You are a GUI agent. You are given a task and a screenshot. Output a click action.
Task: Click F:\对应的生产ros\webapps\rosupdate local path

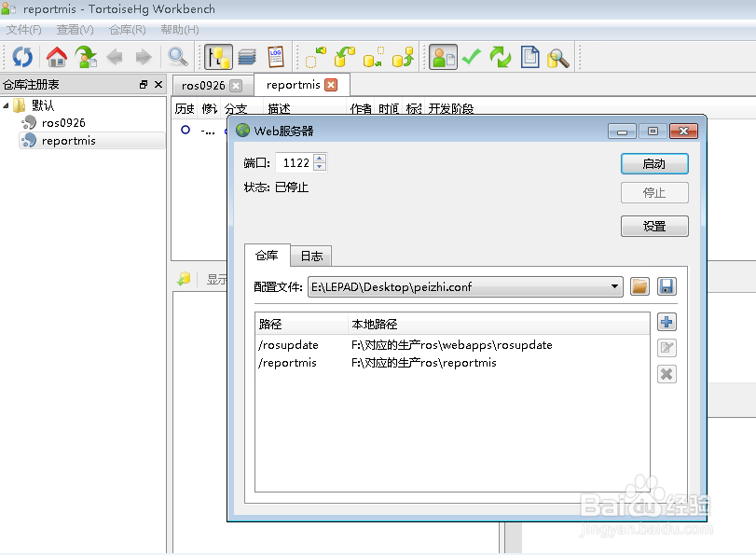[452, 345]
